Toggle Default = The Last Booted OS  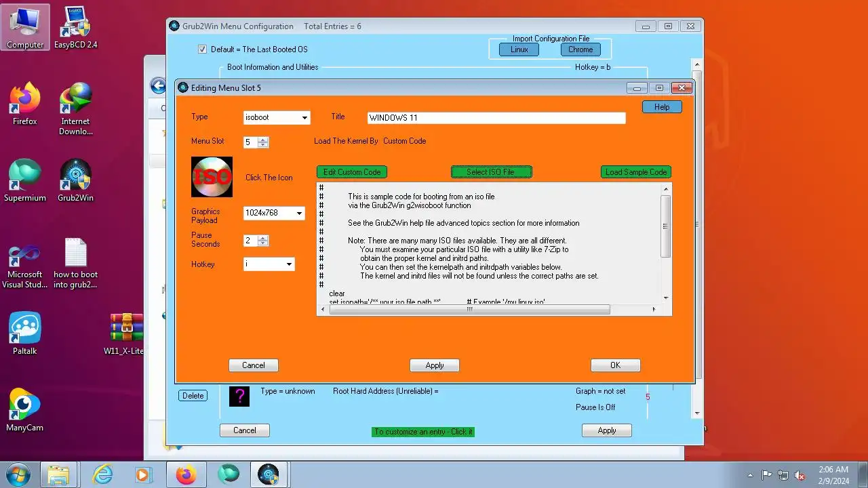tap(202, 49)
